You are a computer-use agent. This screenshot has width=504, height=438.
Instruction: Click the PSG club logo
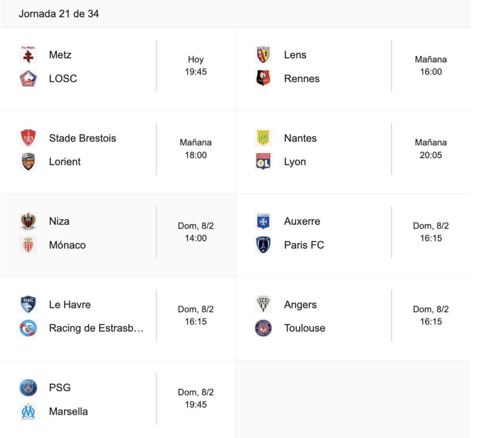coord(28,388)
